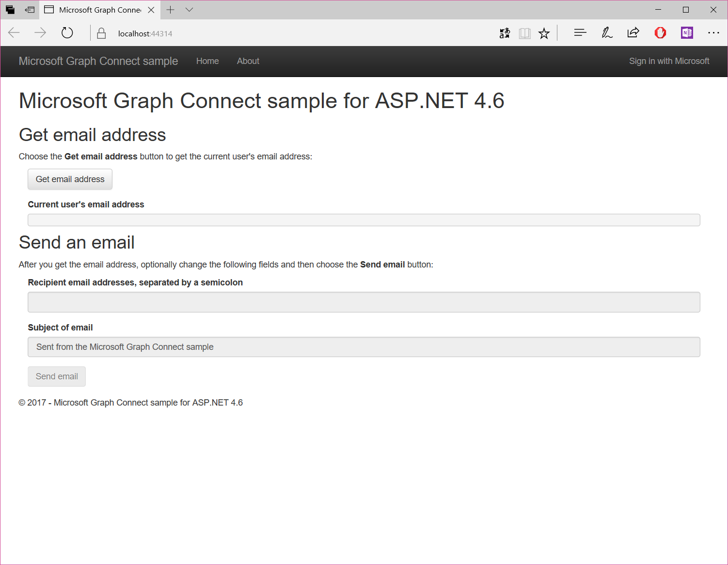
Task: Click the browser Refresh icon
Action: [67, 33]
